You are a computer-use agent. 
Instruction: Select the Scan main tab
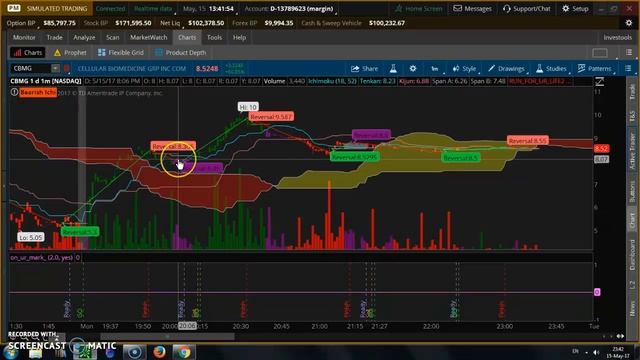[113, 38]
